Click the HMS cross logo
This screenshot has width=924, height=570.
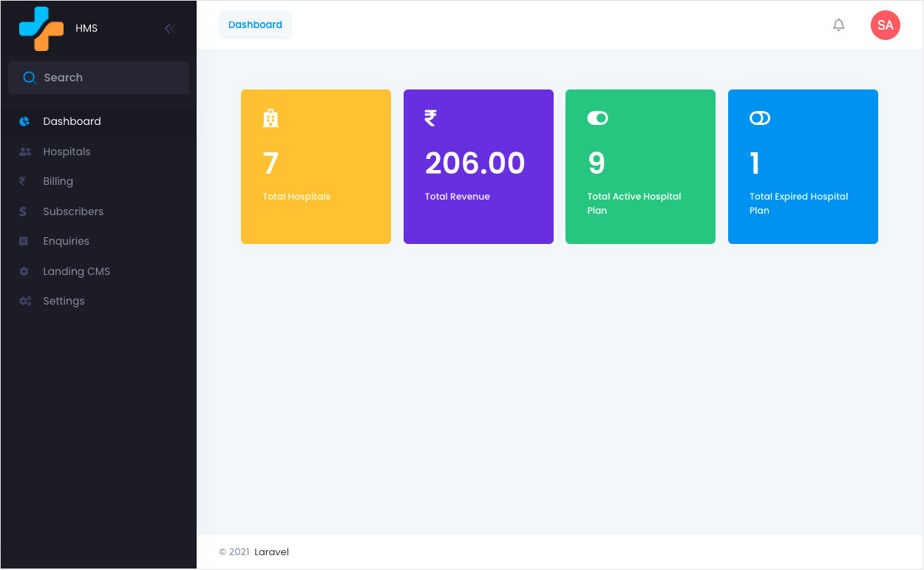click(41, 27)
